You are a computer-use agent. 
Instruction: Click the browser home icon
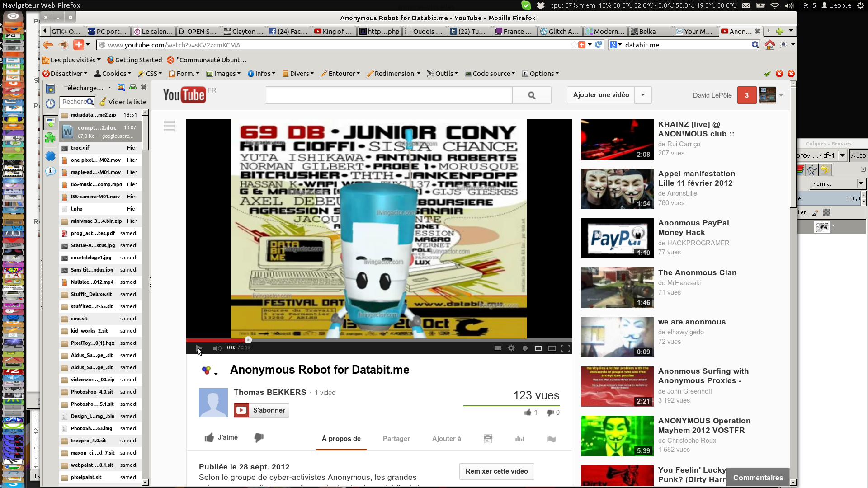pos(769,45)
